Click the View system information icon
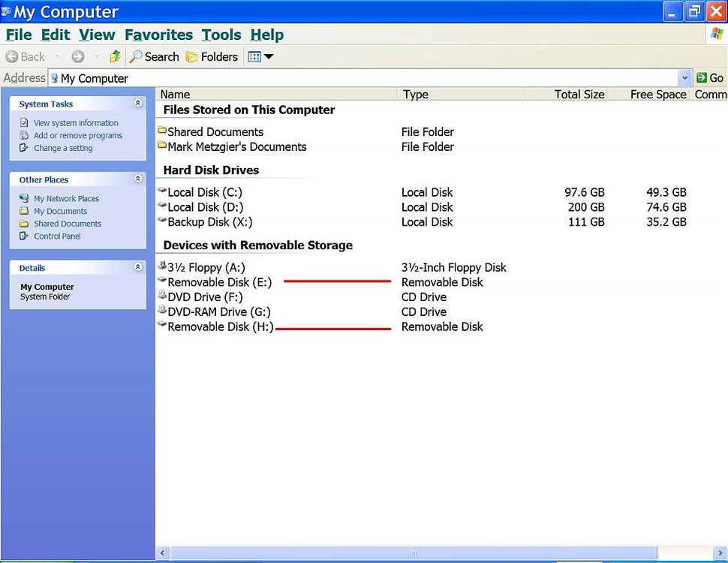This screenshot has width=728, height=563. [24, 122]
